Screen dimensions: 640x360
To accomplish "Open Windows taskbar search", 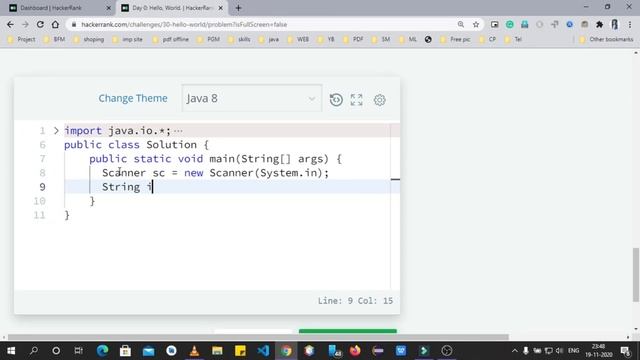I will (34, 351).
